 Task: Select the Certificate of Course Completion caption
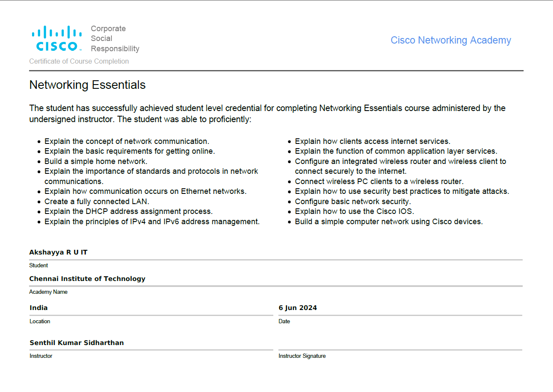click(x=79, y=61)
